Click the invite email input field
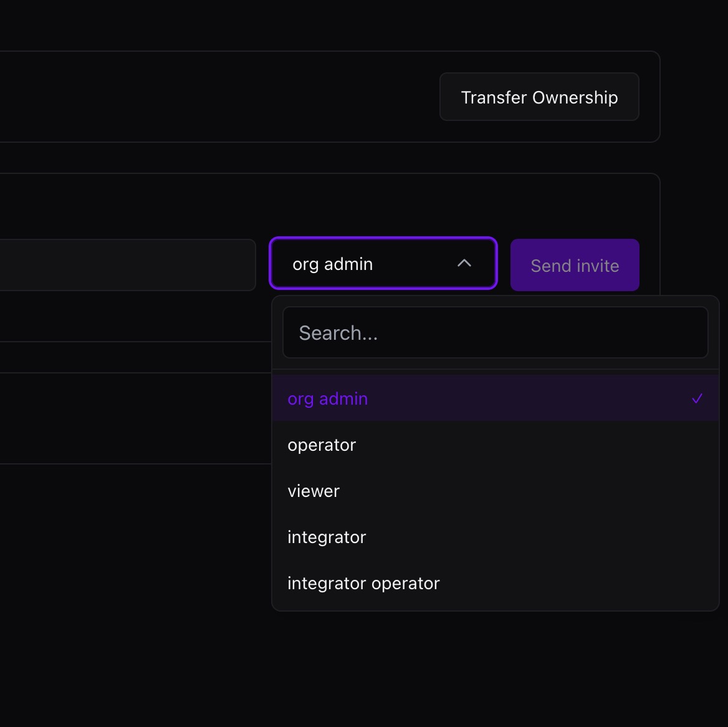This screenshot has height=727, width=728. coord(127,265)
